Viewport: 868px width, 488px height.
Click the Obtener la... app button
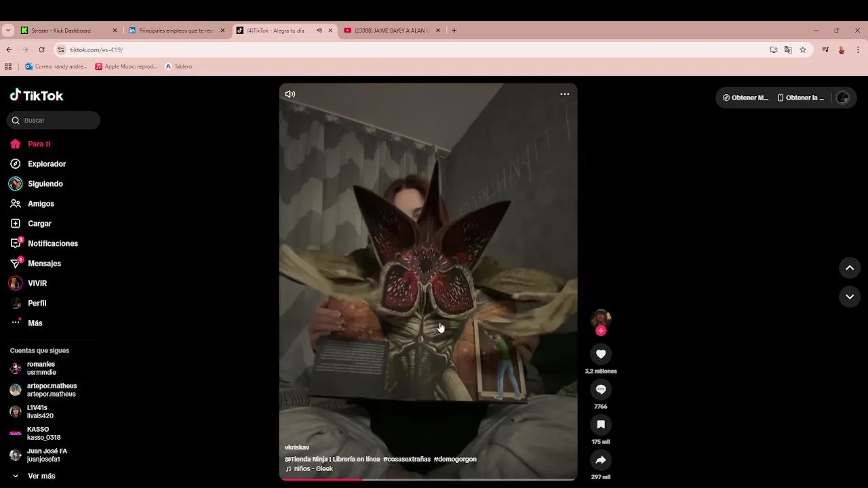pyautogui.click(x=801, y=98)
